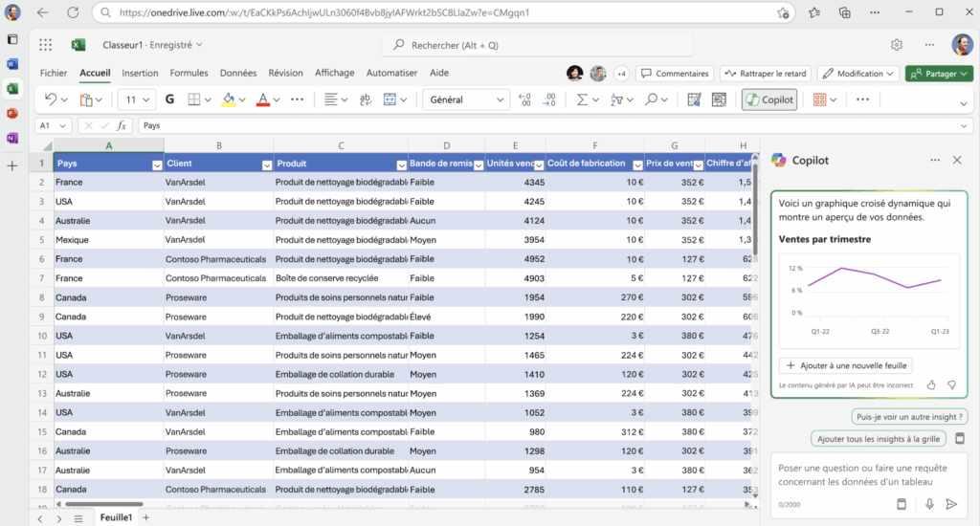This screenshot has height=526, width=980.
Task: Click the sensitivity table-pencil icon
Action: pos(694,99)
